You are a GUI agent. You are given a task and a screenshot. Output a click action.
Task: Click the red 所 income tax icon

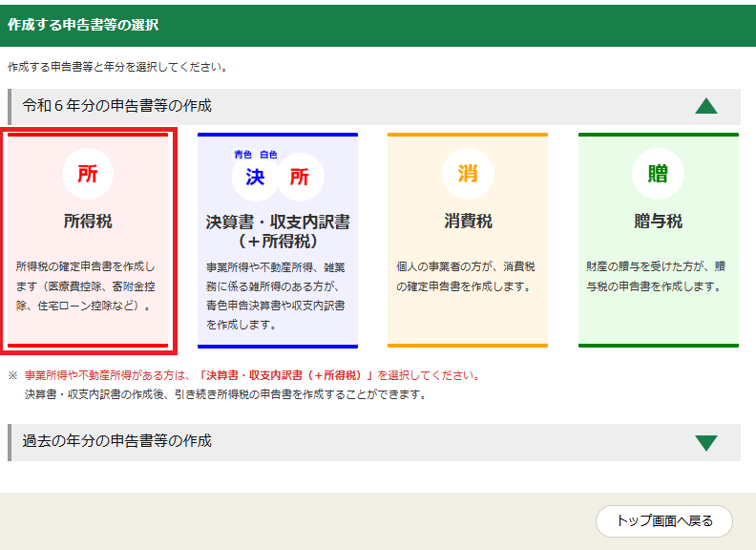(x=88, y=174)
